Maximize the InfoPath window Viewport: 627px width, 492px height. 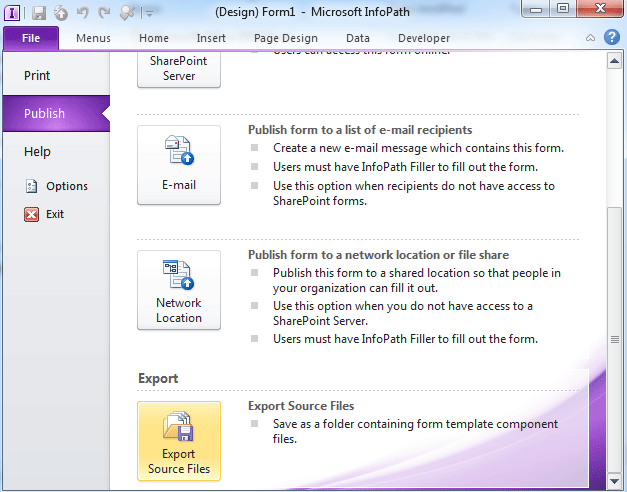coord(563,9)
